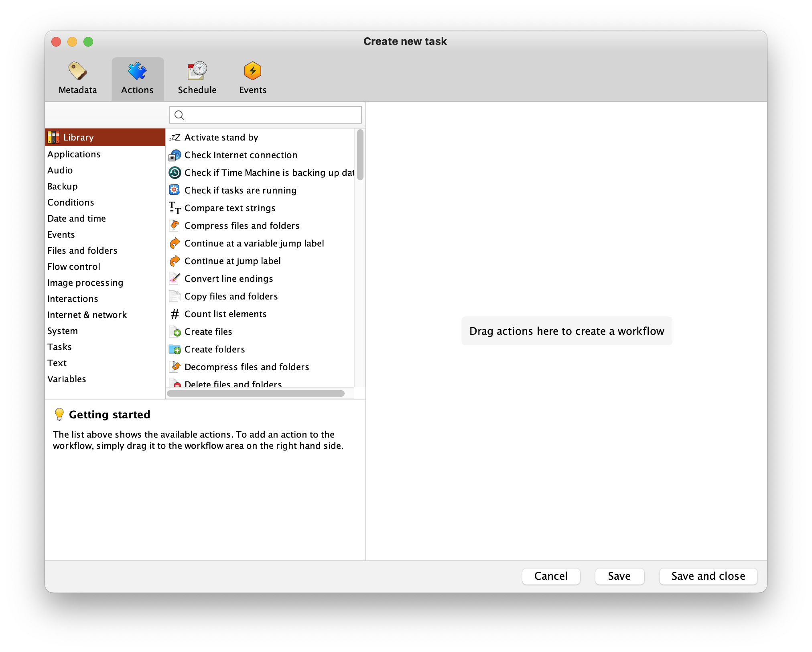This screenshot has width=812, height=652.
Task: Click the Create folders icon
Action: (x=175, y=349)
